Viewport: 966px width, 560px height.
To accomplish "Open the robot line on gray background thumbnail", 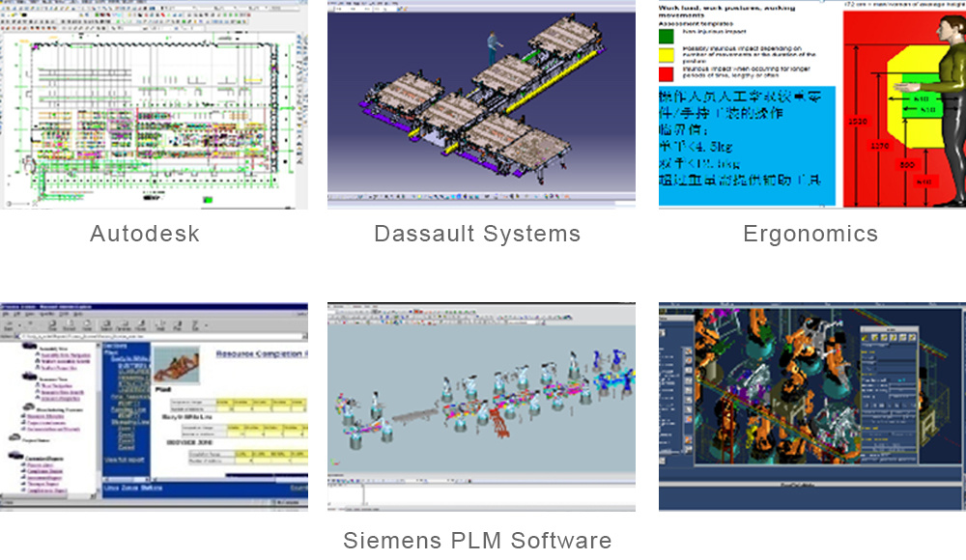I will 481,406.
